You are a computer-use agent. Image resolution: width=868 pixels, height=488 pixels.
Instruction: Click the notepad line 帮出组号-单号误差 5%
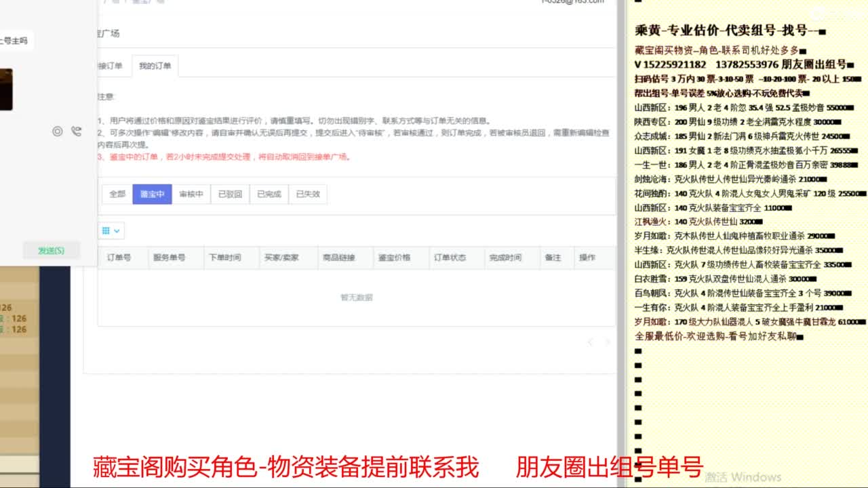pos(722,94)
